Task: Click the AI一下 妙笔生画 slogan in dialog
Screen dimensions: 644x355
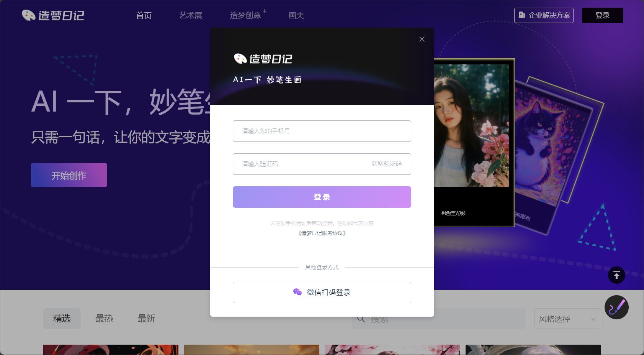Action: click(267, 80)
